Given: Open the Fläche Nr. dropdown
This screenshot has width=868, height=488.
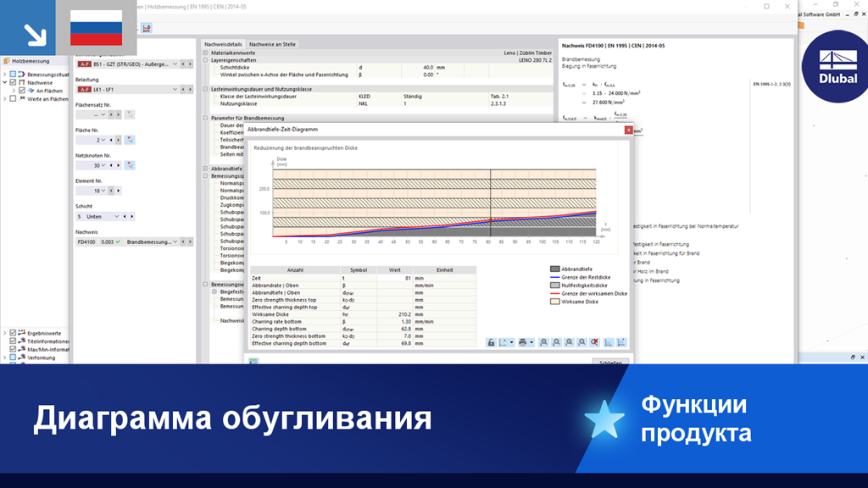Looking at the screenshot, I should pos(103,140).
